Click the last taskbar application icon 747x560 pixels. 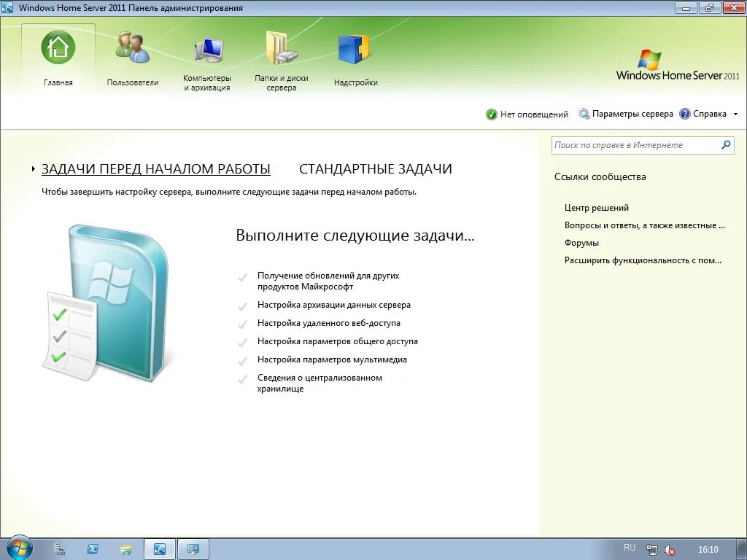click(193, 549)
